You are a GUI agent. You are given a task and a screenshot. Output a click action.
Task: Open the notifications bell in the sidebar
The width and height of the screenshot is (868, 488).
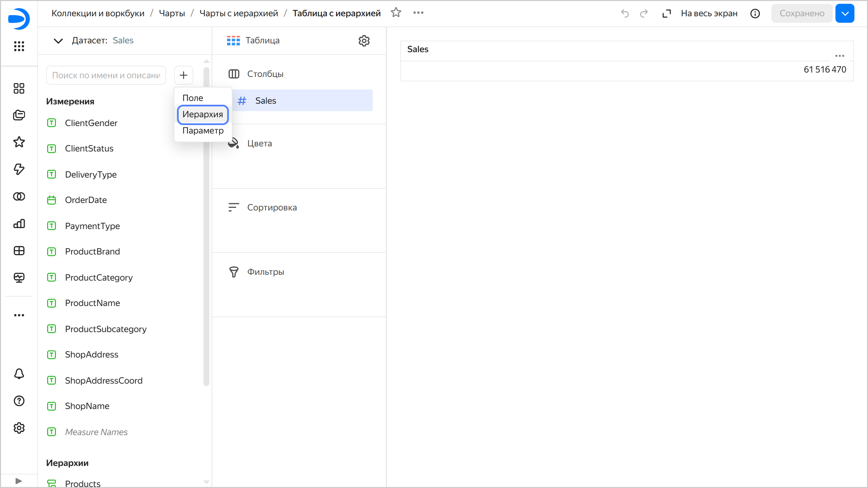(x=19, y=374)
